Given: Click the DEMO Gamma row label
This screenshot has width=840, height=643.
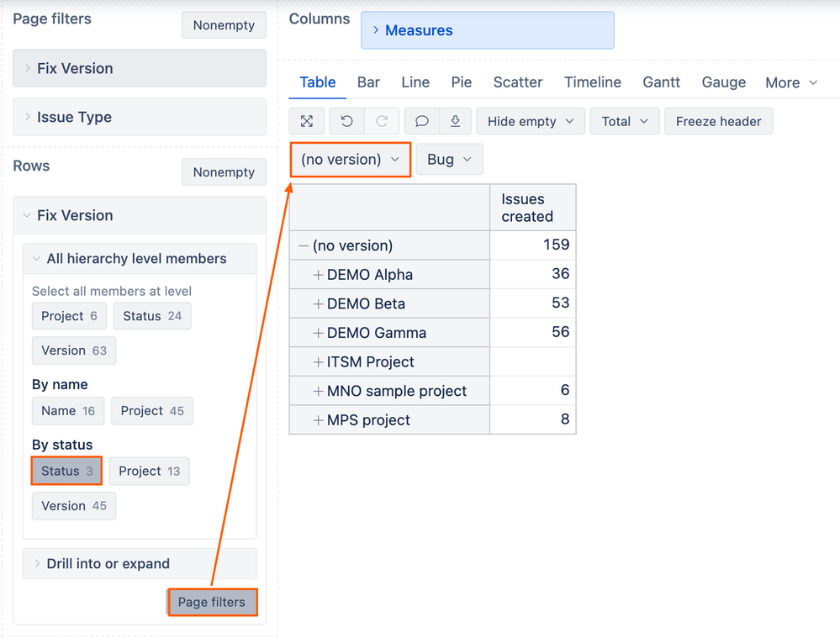Looking at the screenshot, I should click(376, 333).
